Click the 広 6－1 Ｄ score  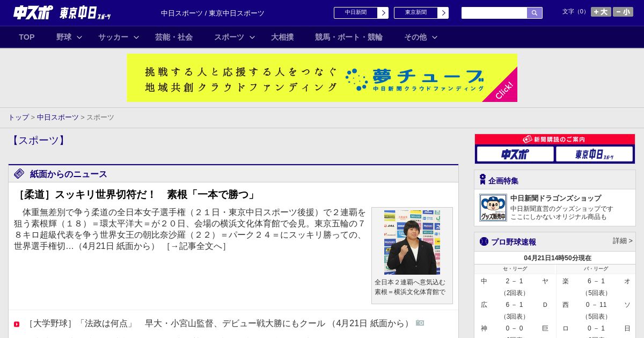point(515,305)
